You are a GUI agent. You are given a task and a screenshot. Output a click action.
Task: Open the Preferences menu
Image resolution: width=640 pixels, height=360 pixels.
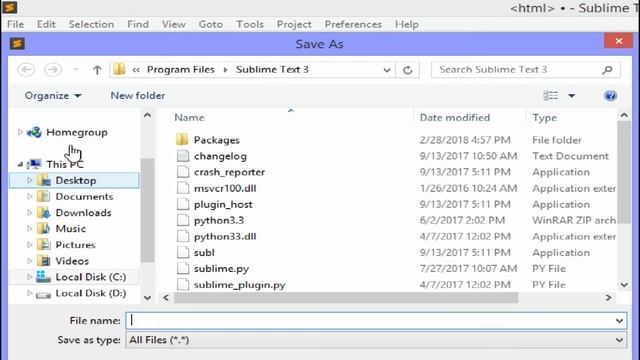[x=353, y=24]
